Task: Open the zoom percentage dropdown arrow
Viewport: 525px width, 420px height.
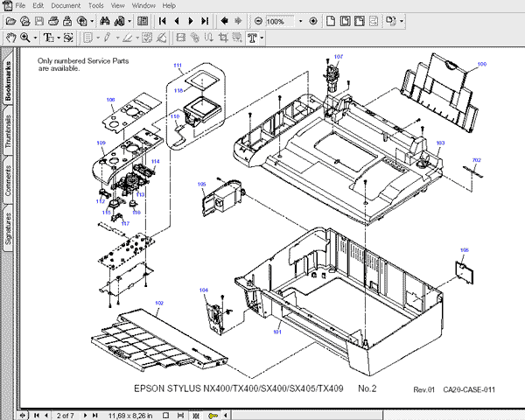Action: [300, 21]
